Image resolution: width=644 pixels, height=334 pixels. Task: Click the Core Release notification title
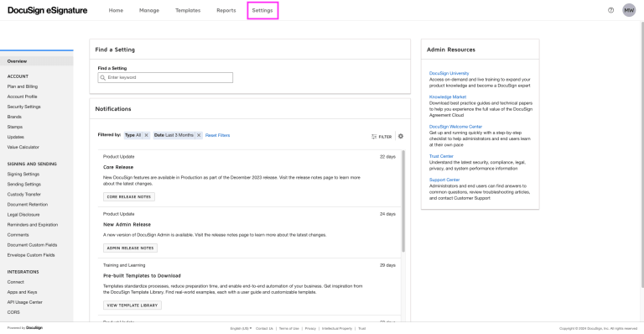point(118,167)
